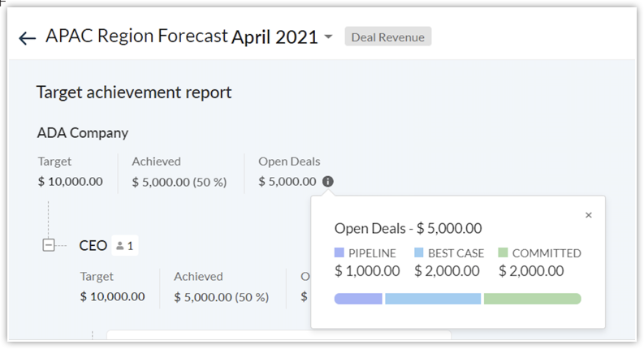Screen dimensions: 644x349
Task: Click the Pipeline $1,000.00 amount in popup
Action: click(x=367, y=271)
